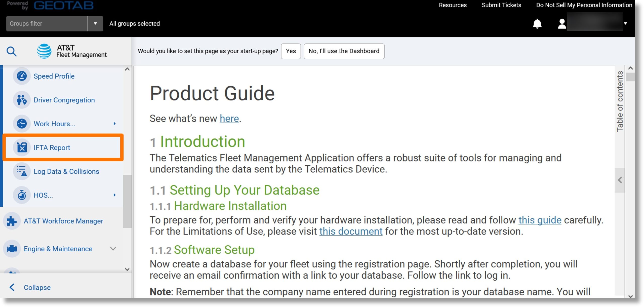Click the Engine & Maintenance icon
Screen dimensions: 644x307
13,249
